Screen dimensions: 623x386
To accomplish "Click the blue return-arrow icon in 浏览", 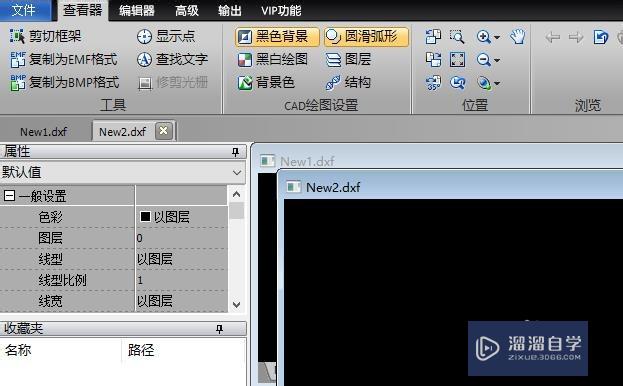I will [601, 37].
